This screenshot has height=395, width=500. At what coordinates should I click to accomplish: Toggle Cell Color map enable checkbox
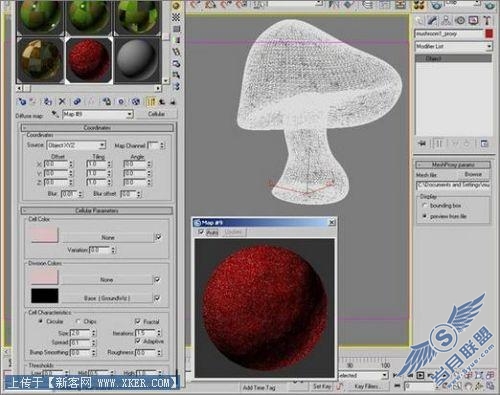pyautogui.click(x=158, y=237)
